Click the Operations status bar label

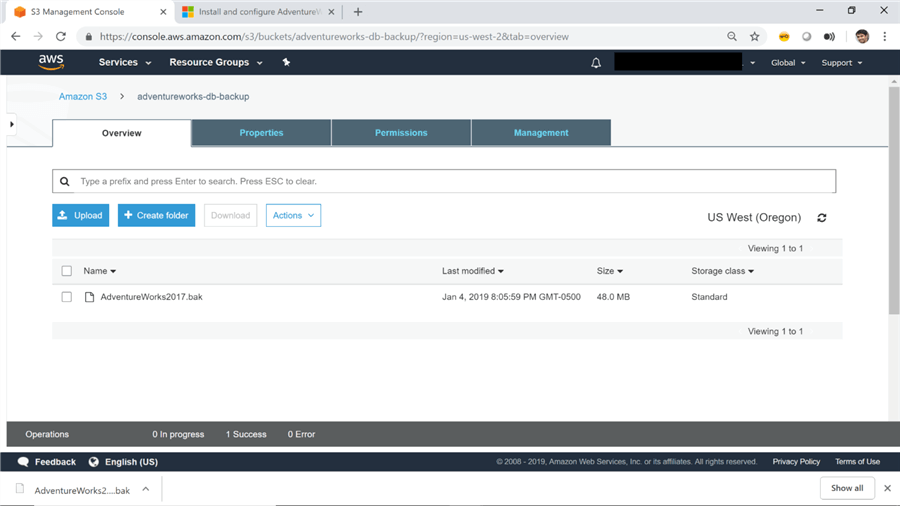tap(47, 434)
